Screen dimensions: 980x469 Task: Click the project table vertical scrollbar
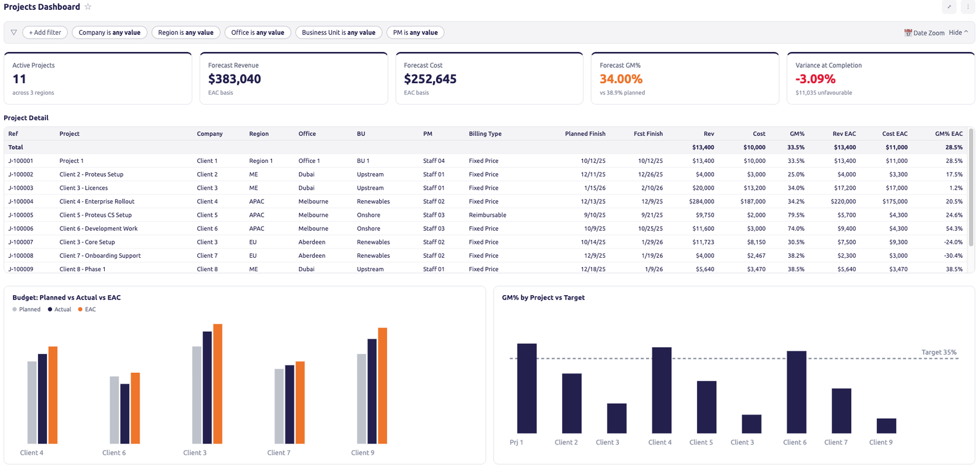click(971, 187)
